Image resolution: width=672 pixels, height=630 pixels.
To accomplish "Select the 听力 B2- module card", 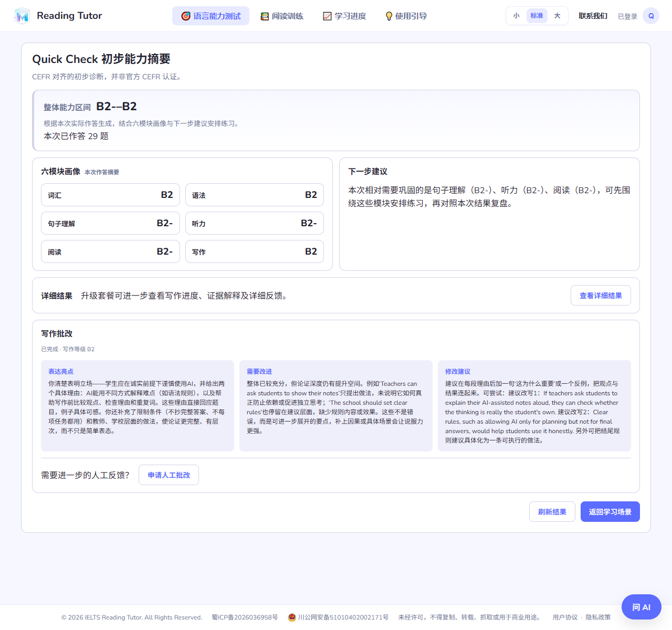I will pos(255,223).
